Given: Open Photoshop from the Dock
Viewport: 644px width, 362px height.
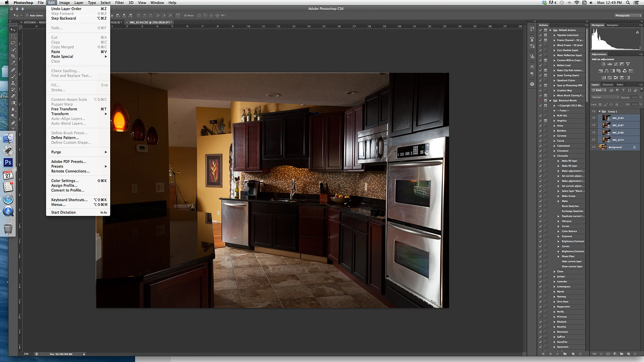Looking at the screenshot, I should tap(8, 162).
